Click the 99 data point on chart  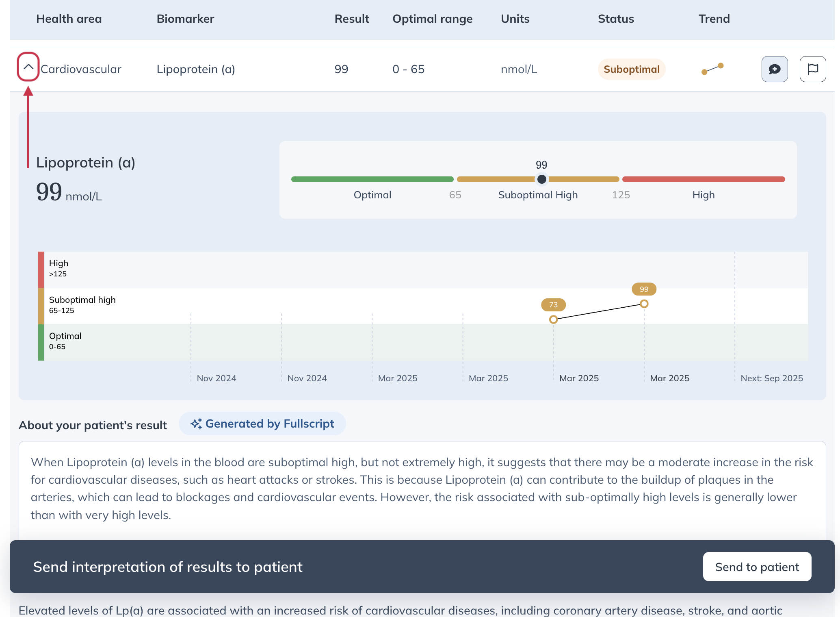coord(644,304)
